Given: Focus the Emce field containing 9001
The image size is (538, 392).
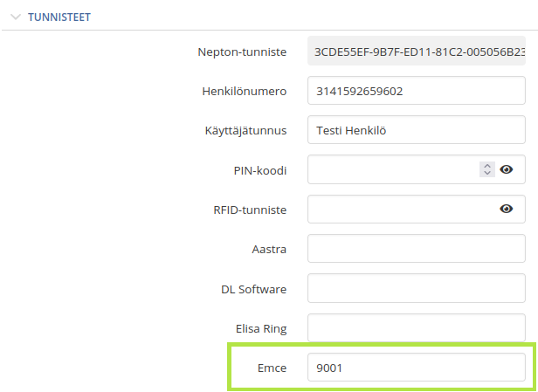Looking at the screenshot, I should [417, 368].
